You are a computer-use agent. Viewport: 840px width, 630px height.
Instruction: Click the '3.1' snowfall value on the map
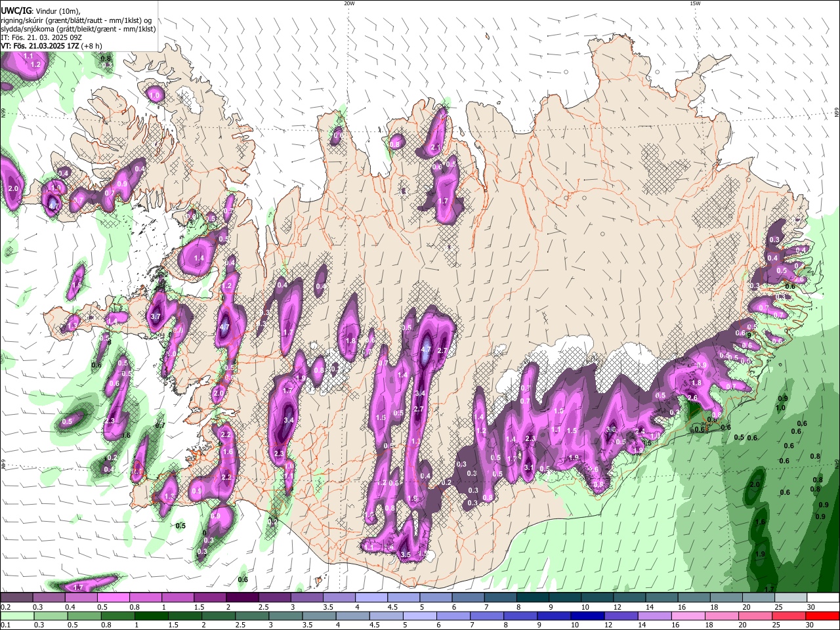click(528, 467)
